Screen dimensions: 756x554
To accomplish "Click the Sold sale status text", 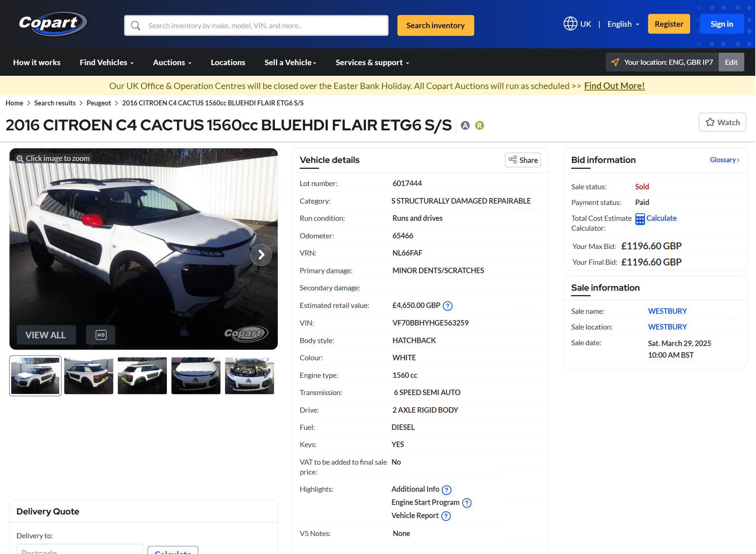I will point(642,187).
